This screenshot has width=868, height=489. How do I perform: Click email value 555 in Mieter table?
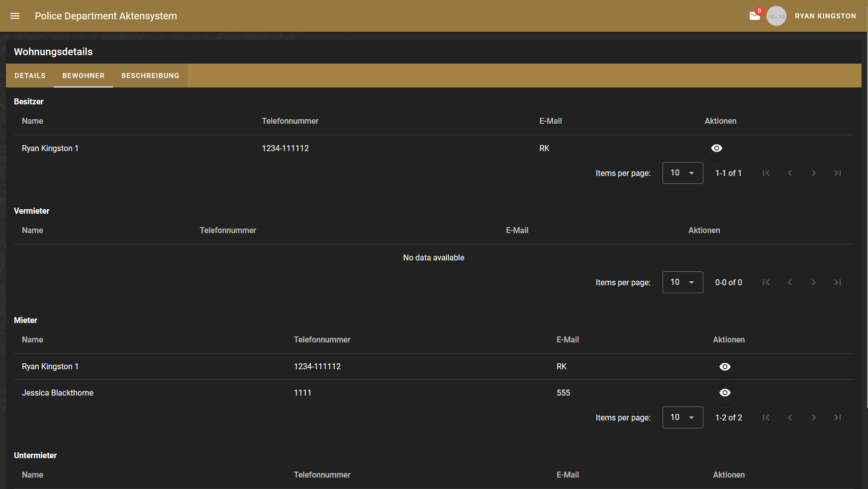click(563, 393)
